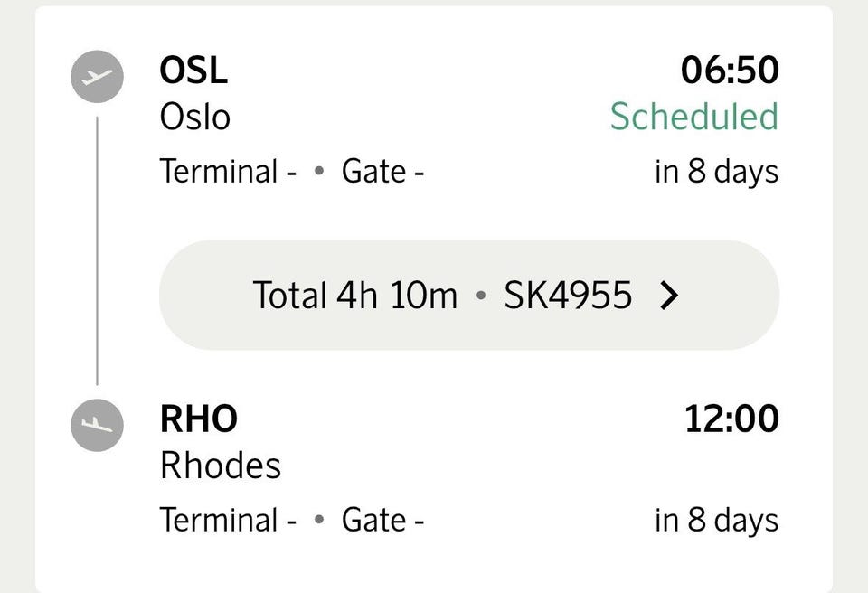The height and width of the screenshot is (593, 868).
Task: Click the 12:00 arrival time
Action: [x=731, y=419]
